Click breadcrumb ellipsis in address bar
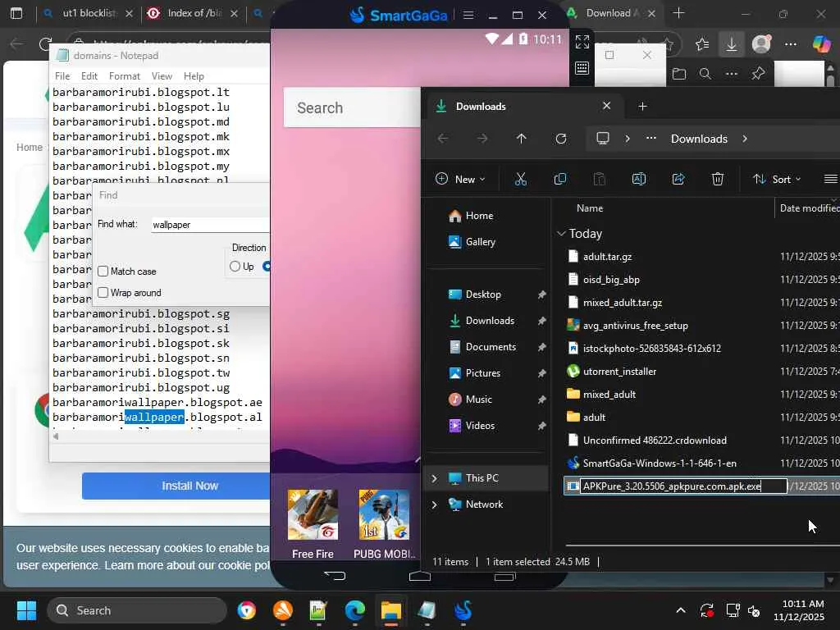Screen dimensions: 840x630 (651, 138)
